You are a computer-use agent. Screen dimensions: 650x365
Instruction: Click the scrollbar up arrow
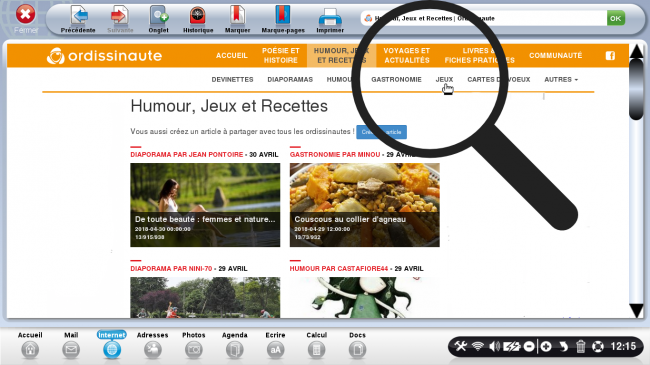[636, 51]
